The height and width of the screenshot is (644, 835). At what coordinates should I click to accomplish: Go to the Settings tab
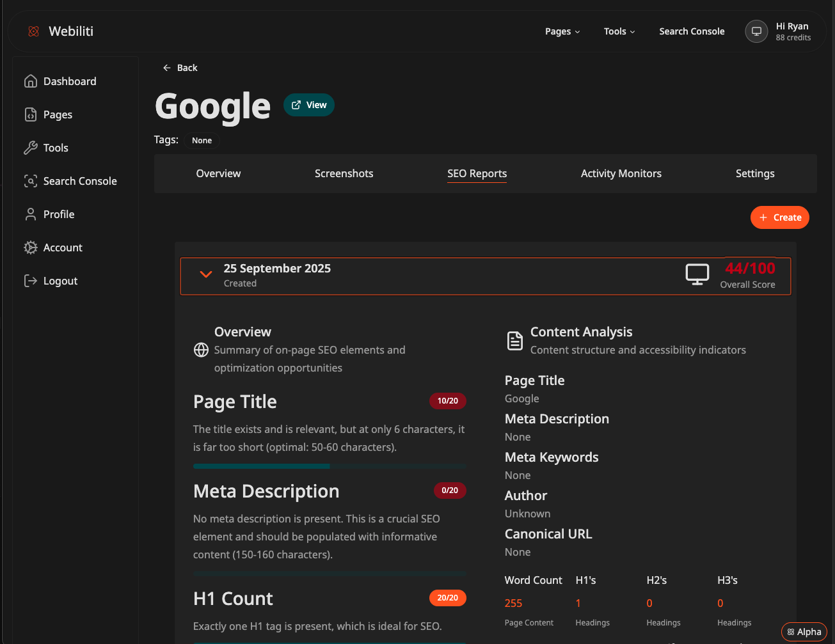click(755, 173)
